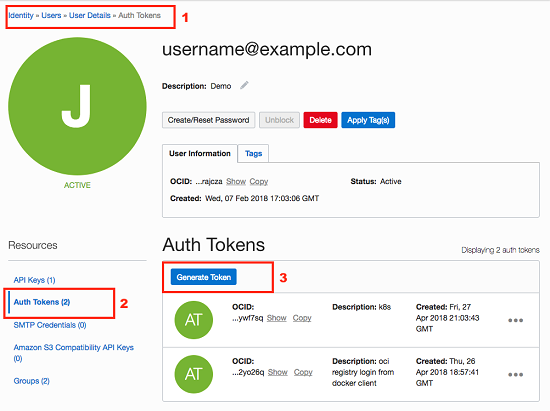Show the OCID ending in ywf7sq
550x411 pixels.
[276, 318]
